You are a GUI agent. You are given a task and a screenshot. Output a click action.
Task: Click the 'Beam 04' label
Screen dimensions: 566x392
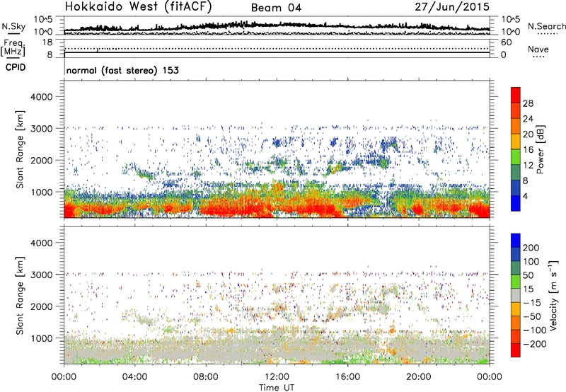[x=276, y=8]
